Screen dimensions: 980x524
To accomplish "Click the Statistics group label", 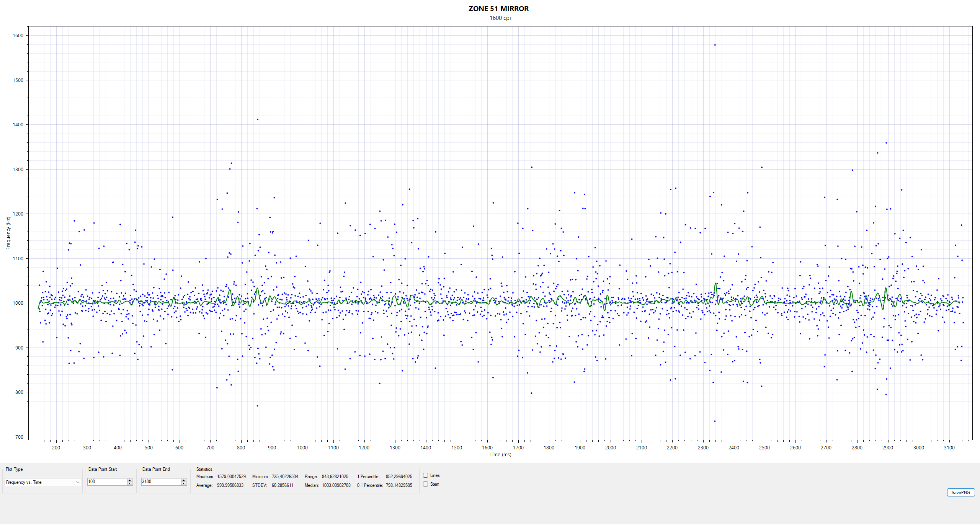I will point(204,469).
